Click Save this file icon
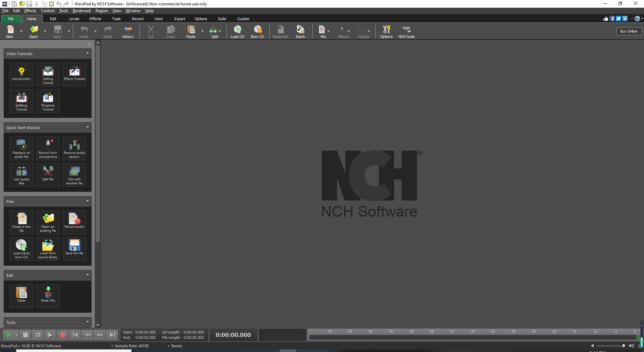This screenshot has height=352, width=644. (74, 249)
